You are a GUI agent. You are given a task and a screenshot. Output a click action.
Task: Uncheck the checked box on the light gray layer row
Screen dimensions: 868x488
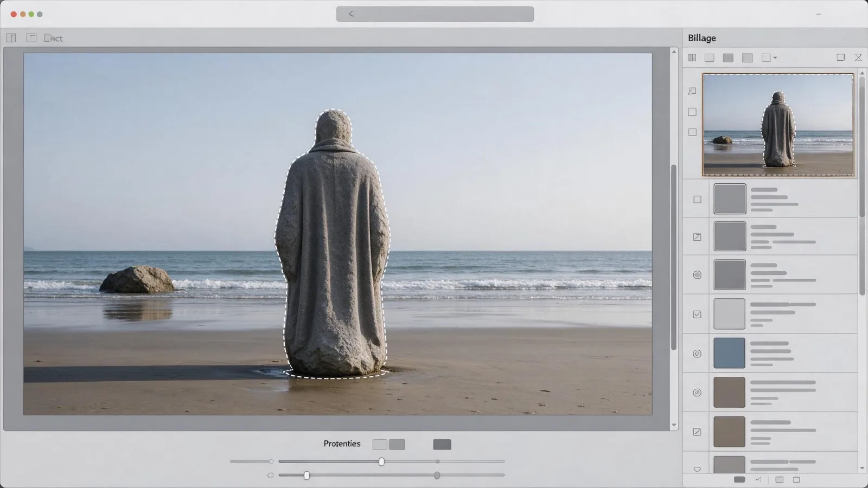click(697, 314)
